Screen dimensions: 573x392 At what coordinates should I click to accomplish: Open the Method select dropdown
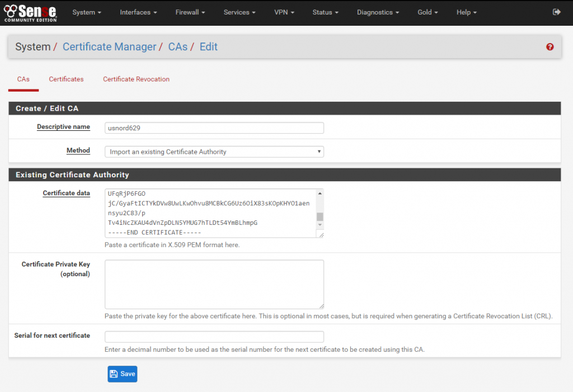[214, 152]
